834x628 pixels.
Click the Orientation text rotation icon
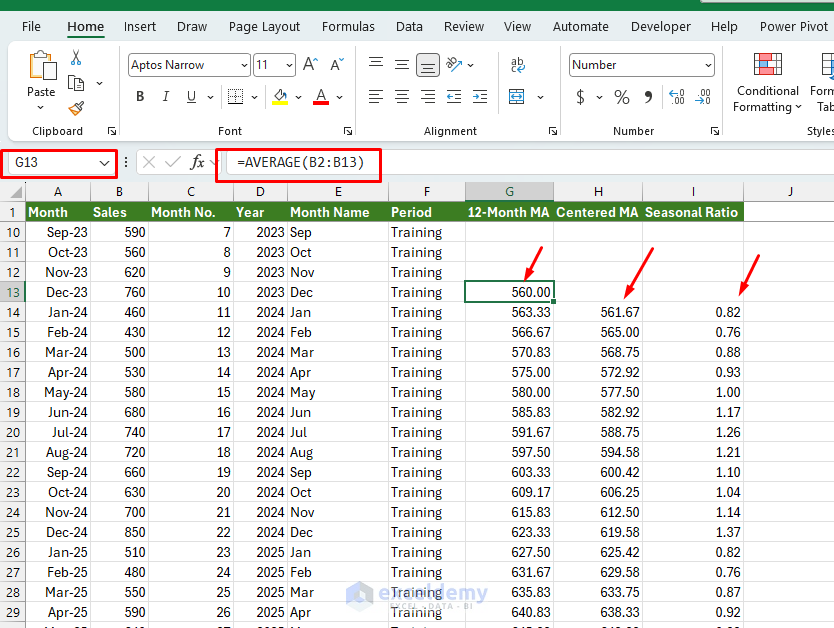[x=454, y=65]
